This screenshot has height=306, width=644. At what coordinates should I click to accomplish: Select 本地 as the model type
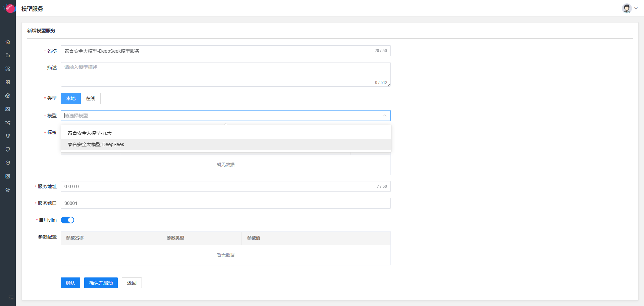click(x=71, y=98)
